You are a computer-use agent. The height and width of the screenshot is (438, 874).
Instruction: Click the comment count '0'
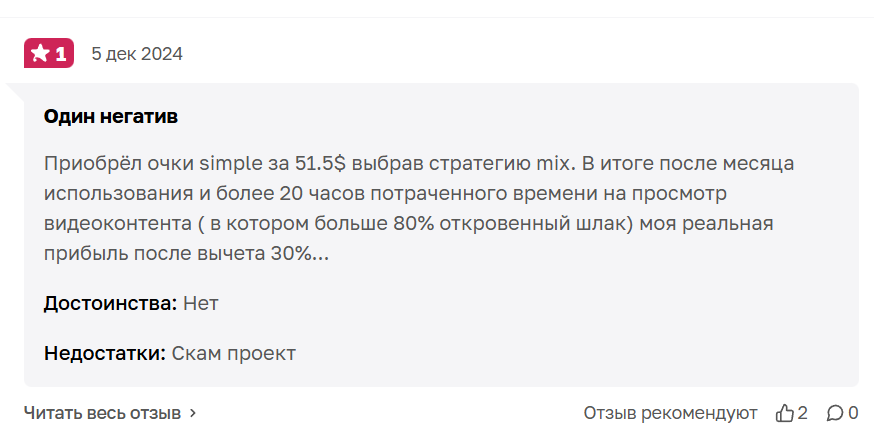click(x=853, y=413)
